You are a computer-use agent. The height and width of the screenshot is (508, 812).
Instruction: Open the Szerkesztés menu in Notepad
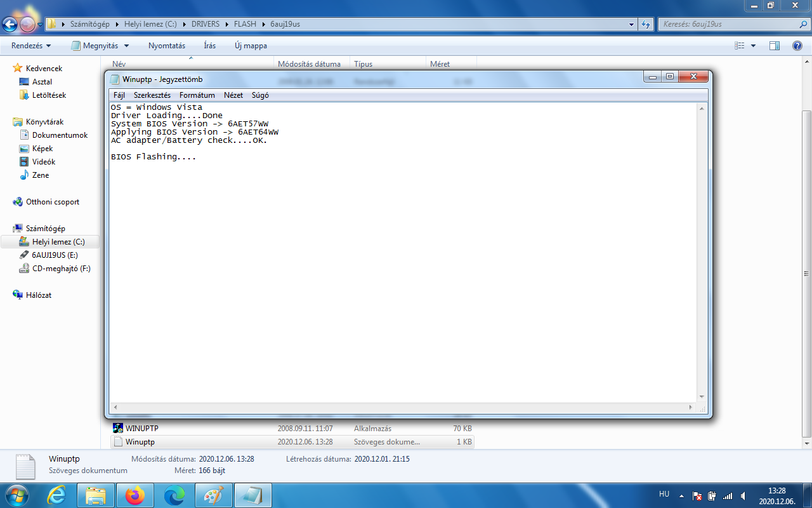coord(152,95)
